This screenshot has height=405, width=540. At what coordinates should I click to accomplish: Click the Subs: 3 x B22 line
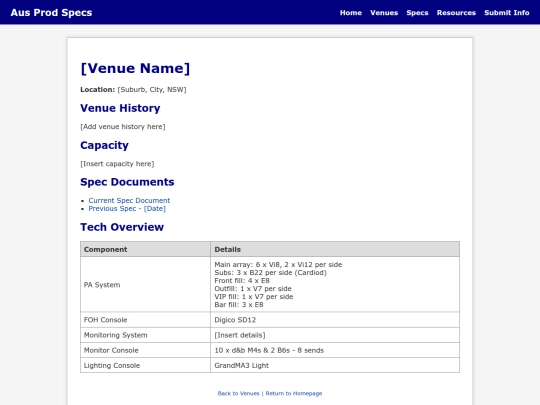tap(270, 272)
